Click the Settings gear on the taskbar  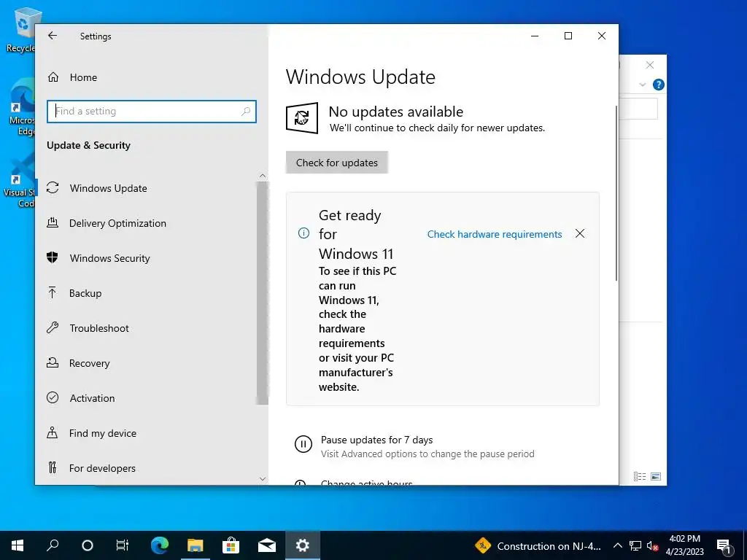303,545
